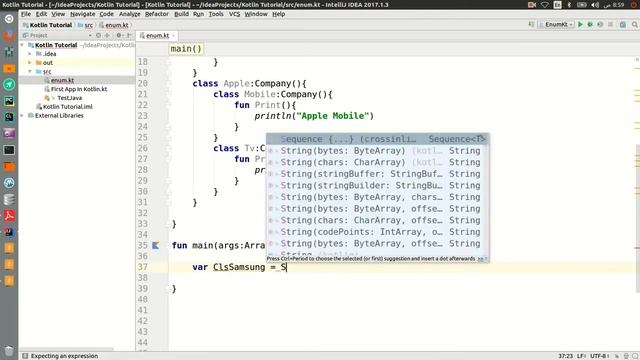Open the File menu

point(26,14)
